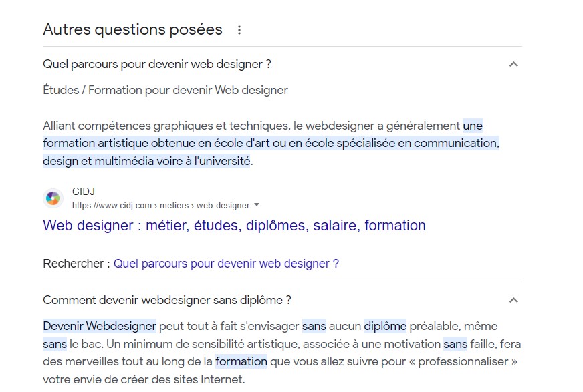The image size is (583, 392).
Task: Click the question heading "Comment devenir webdesigner sans diplôme ?"
Action: [x=167, y=301]
